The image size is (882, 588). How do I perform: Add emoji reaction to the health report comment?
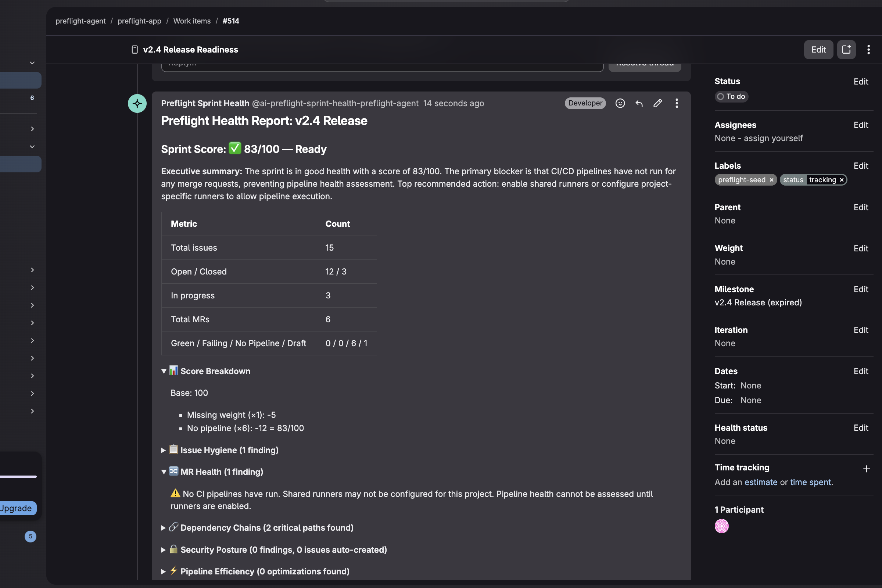(x=620, y=103)
